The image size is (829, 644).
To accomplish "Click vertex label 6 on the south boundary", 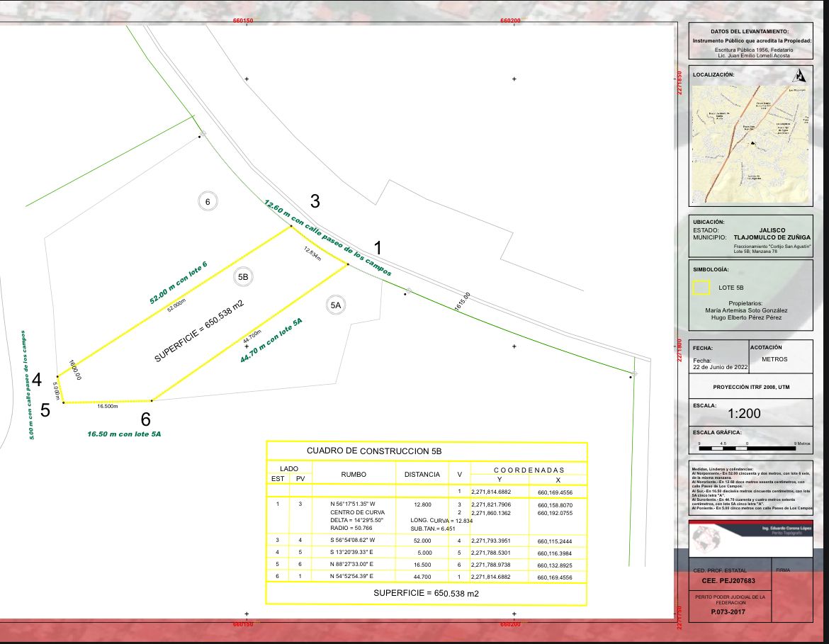I will coord(146,418).
